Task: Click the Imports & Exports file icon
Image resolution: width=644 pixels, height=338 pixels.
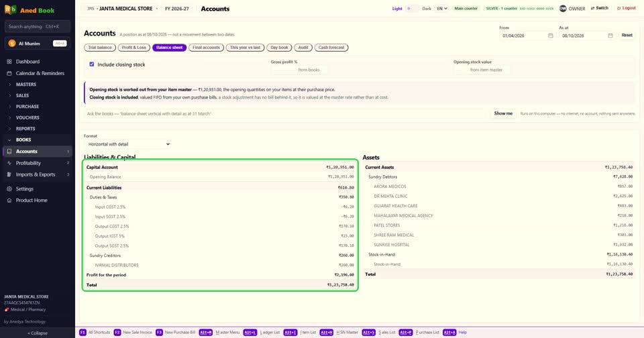Action: [x=9, y=174]
